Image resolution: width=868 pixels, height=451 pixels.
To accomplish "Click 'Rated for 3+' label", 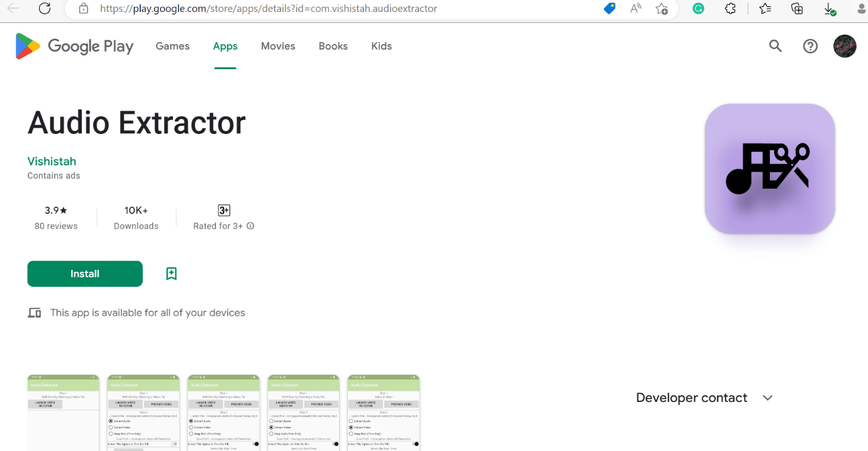I will pos(218,226).
